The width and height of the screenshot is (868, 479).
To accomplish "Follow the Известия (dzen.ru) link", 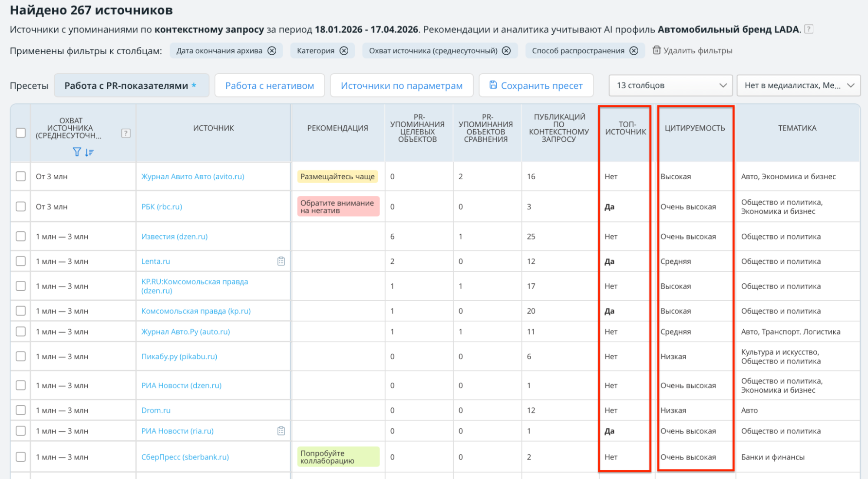I will pos(175,236).
